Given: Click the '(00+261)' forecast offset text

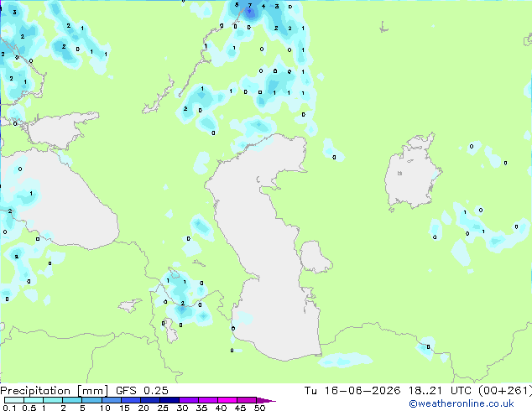Looking at the screenshot, I should (505, 391).
